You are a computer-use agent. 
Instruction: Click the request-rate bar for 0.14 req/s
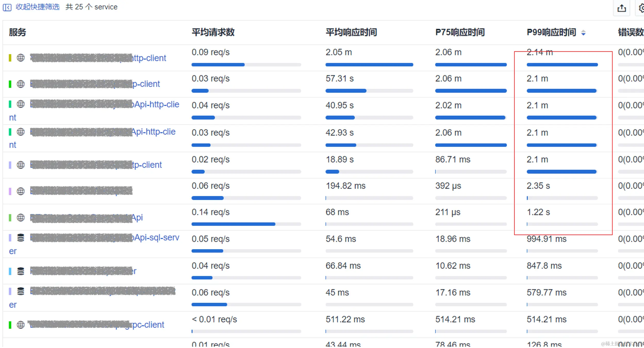(x=233, y=224)
